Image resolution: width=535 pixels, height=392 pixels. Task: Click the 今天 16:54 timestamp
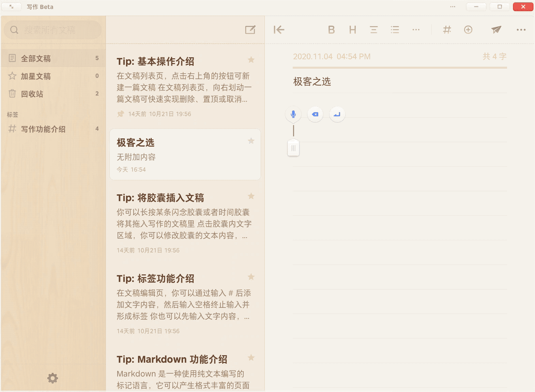pyautogui.click(x=131, y=169)
